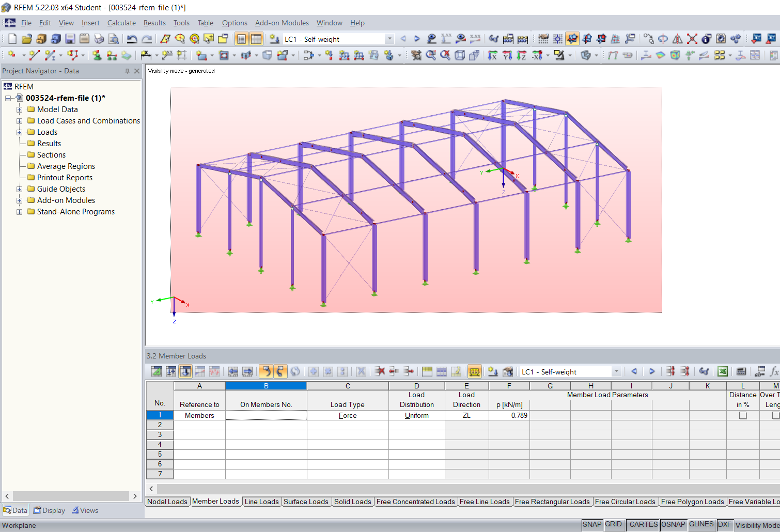Switch to the Views navigator tab
This screenshot has height=532, width=780.
pyautogui.click(x=85, y=510)
